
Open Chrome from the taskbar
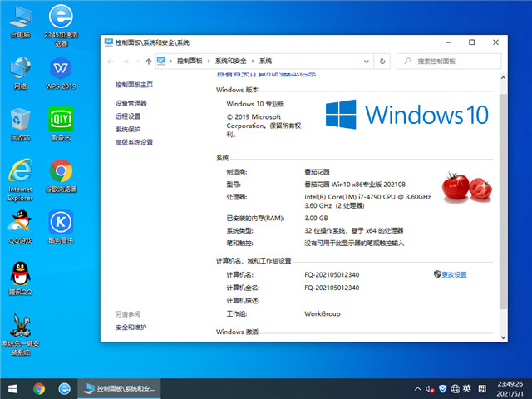pos(39,389)
